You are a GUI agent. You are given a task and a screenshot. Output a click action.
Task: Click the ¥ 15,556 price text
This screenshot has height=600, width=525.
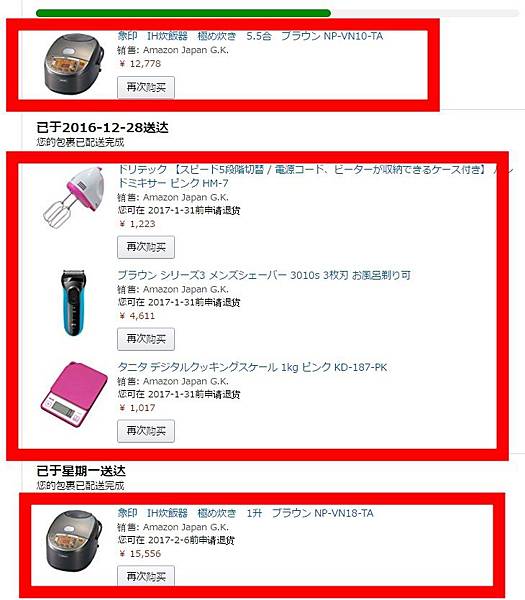140,553
